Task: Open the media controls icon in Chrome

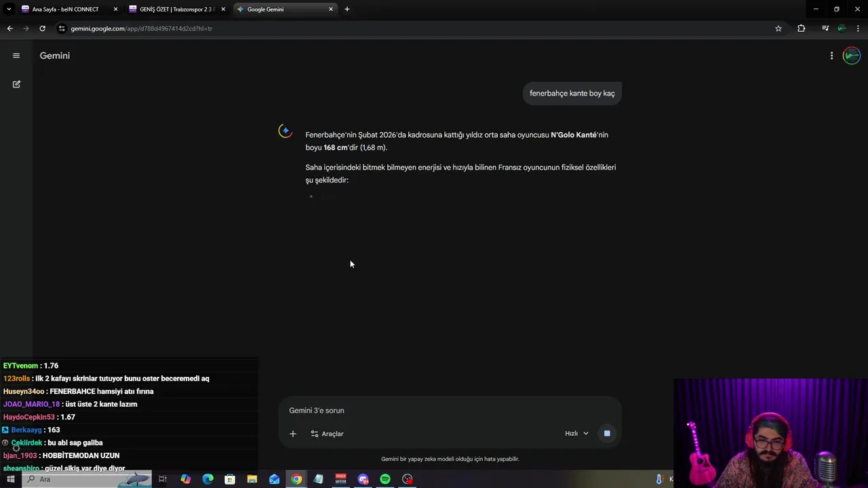Action: [825, 28]
